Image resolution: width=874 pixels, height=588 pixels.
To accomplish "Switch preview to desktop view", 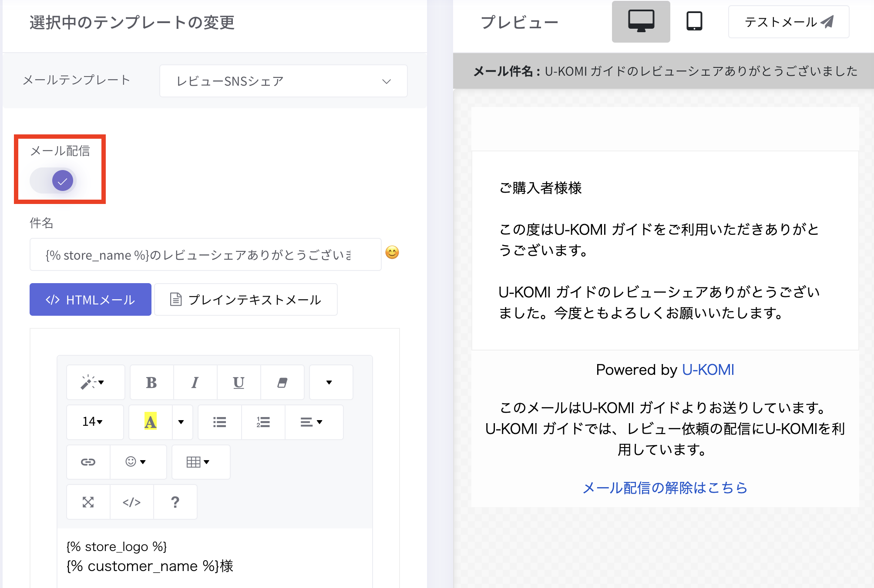I will click(641, 21).
